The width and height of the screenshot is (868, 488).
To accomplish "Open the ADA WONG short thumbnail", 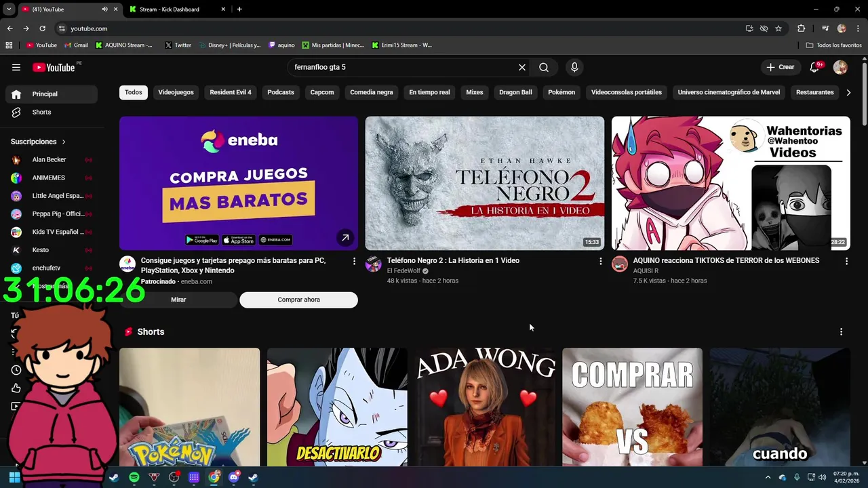I will (x=485, y=407).
